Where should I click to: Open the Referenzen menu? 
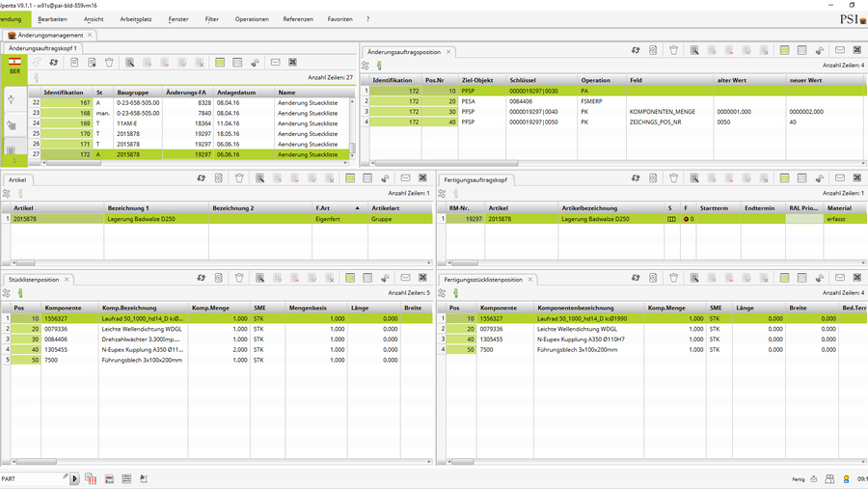(x=298, y=19)
